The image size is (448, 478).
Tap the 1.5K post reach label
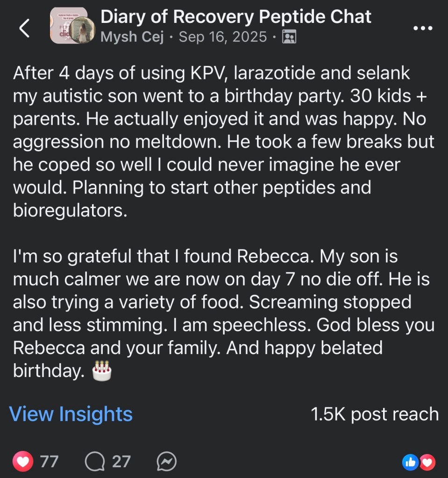click(x=375, y=414)
